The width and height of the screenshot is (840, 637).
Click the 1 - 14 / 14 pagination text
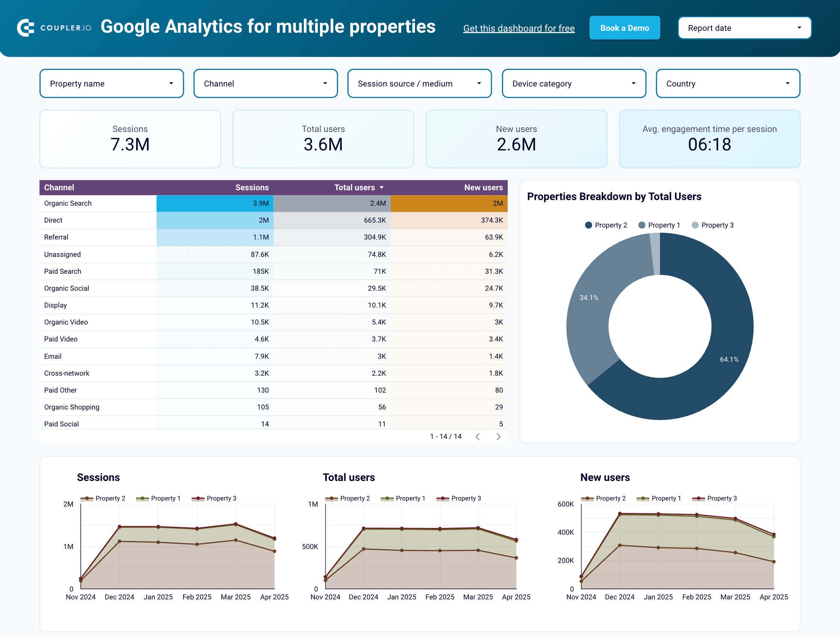click(446, 437)
